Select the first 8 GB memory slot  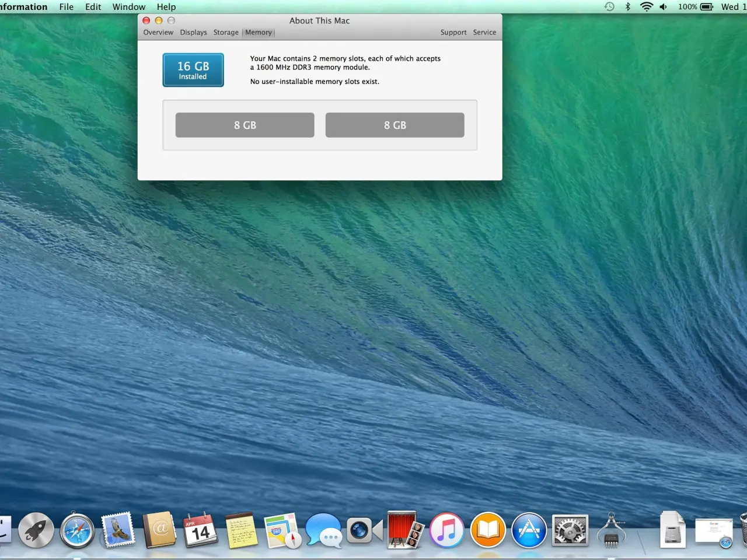click(245, 125)
